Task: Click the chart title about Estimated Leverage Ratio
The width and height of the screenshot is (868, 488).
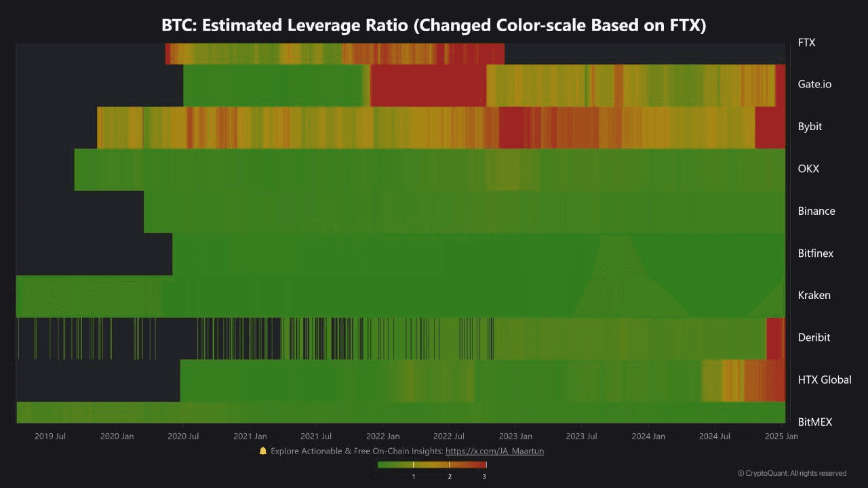Action: point(434,26)
